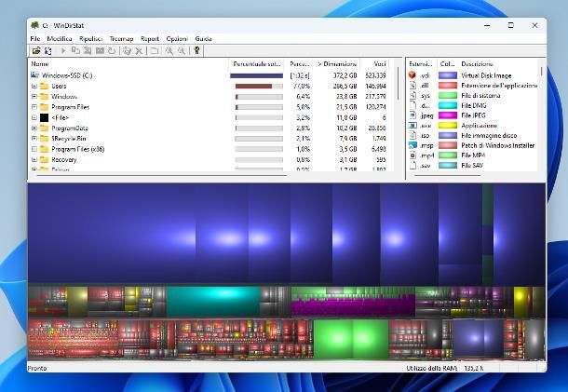This screenshot has width=568, height=392.
Task: Click the Refresh all toolbar icon
Action: 47,50
